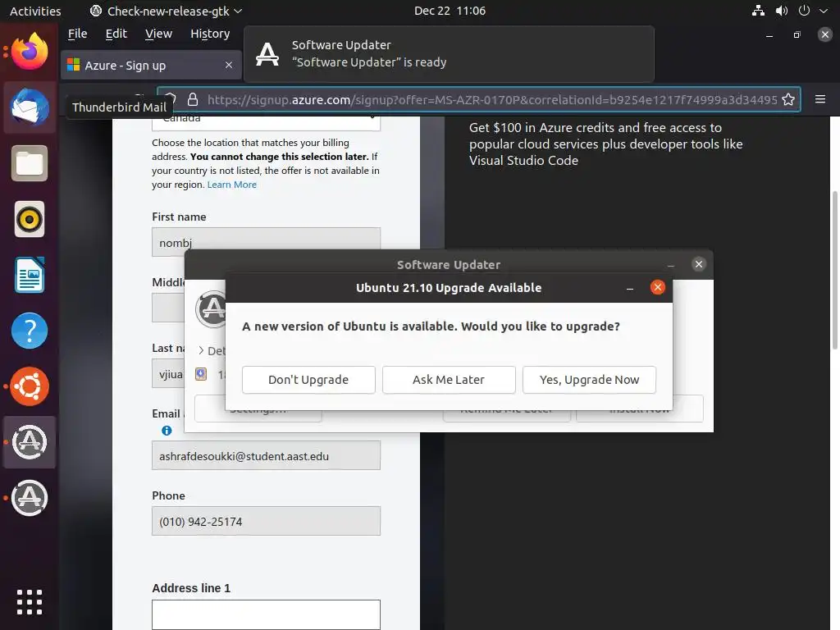The image size is (840, 630).
Task: Minimize the Upgrade Available dialog
Action: tap(630, 288)
